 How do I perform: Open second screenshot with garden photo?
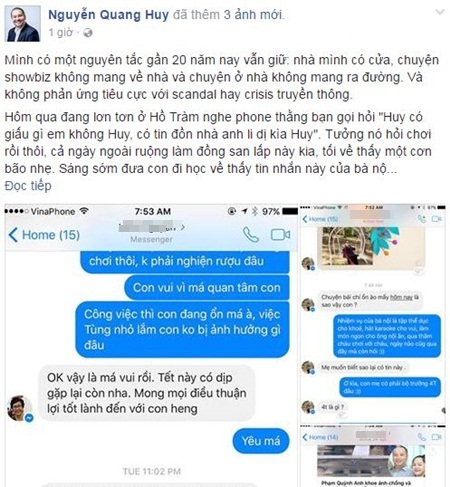373,314
